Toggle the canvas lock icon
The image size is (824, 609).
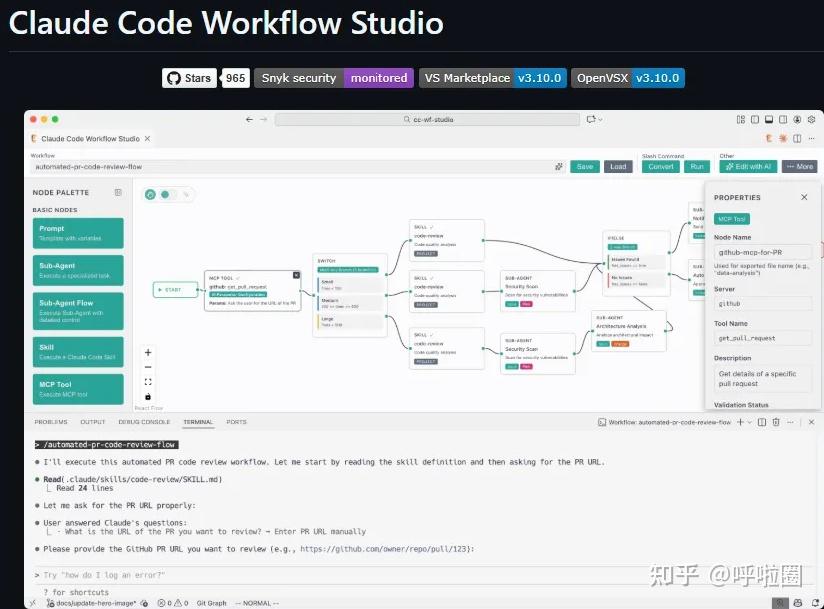point(148,397)
